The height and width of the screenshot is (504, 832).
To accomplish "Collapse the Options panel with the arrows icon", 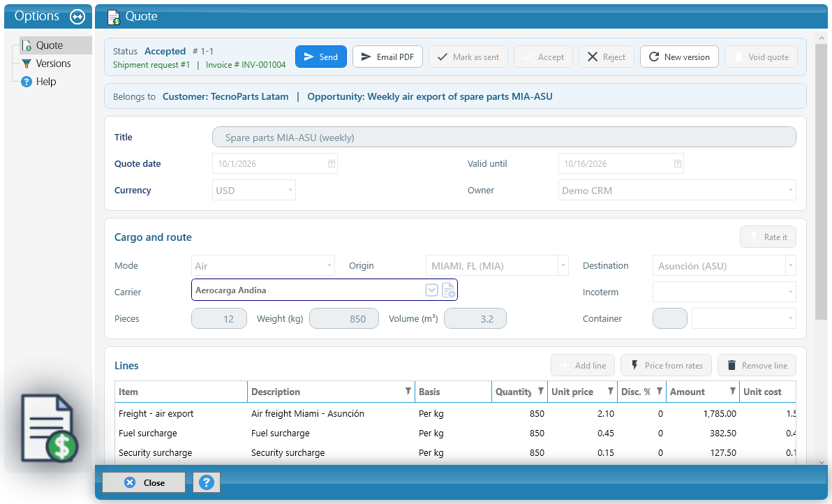I will [x=77, y=17].
